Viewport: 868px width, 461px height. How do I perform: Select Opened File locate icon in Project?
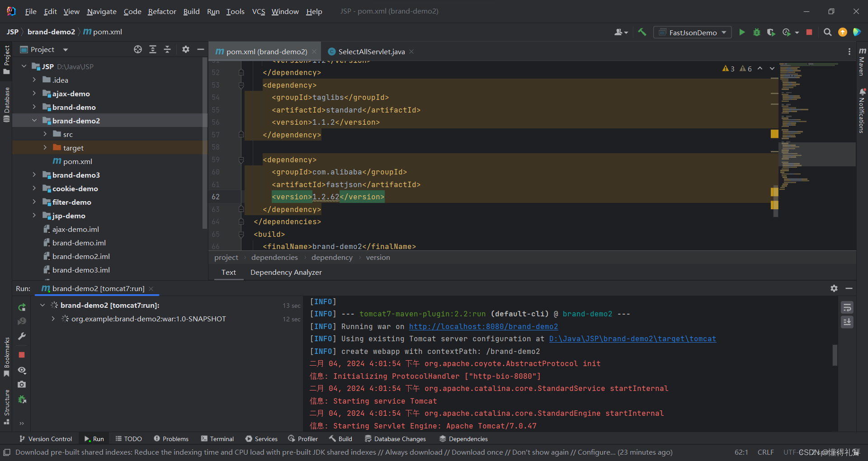click(x=138, y=49)
